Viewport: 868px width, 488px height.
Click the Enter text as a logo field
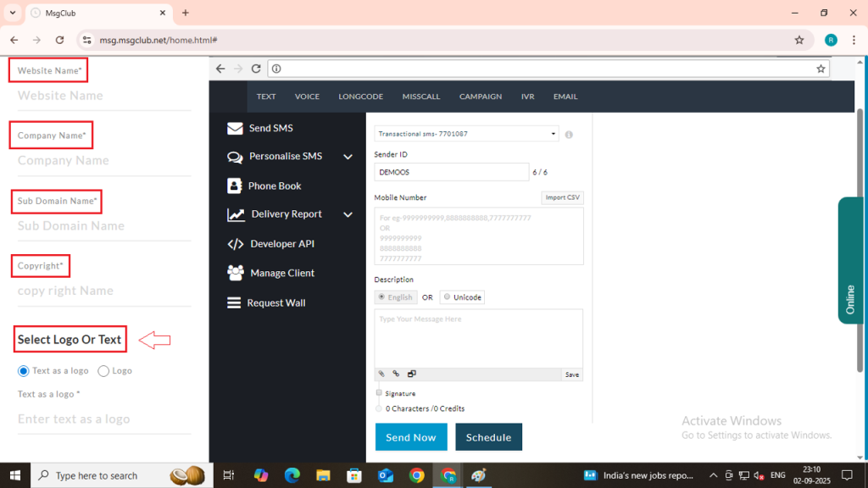pos(104,419)
